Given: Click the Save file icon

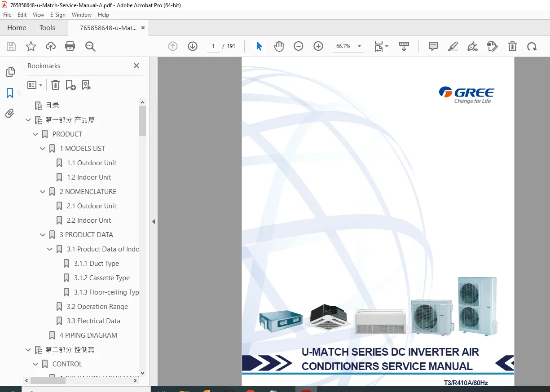Looking at the screenshot, I should [x=11, y=46].
